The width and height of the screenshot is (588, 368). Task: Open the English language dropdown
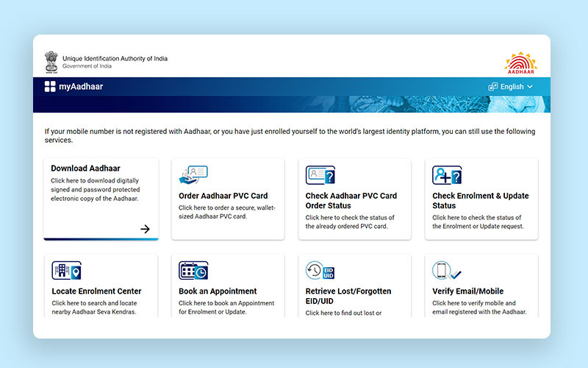pos(512,87)
